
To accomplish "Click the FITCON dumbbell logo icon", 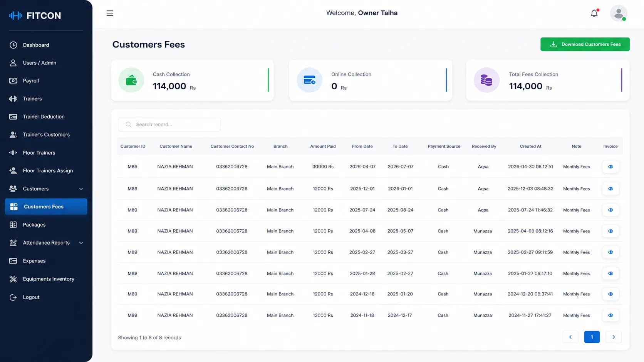I will [15, 15].
